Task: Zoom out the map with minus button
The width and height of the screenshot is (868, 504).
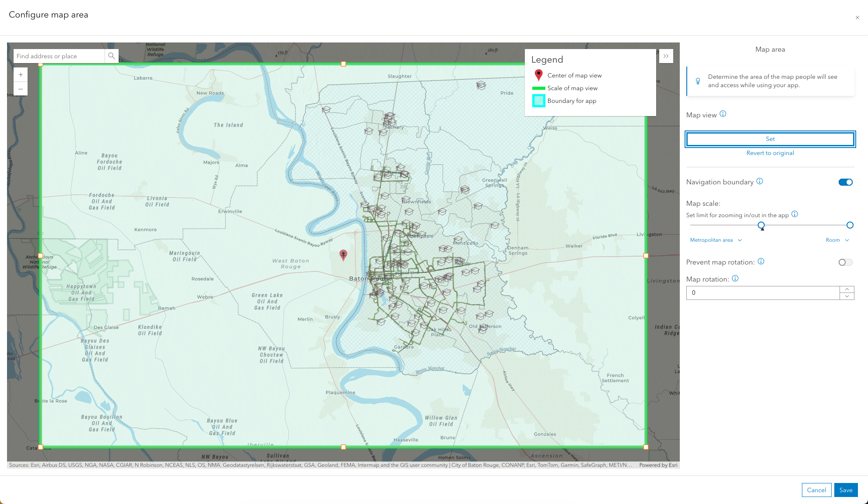Action: point(21,89)
